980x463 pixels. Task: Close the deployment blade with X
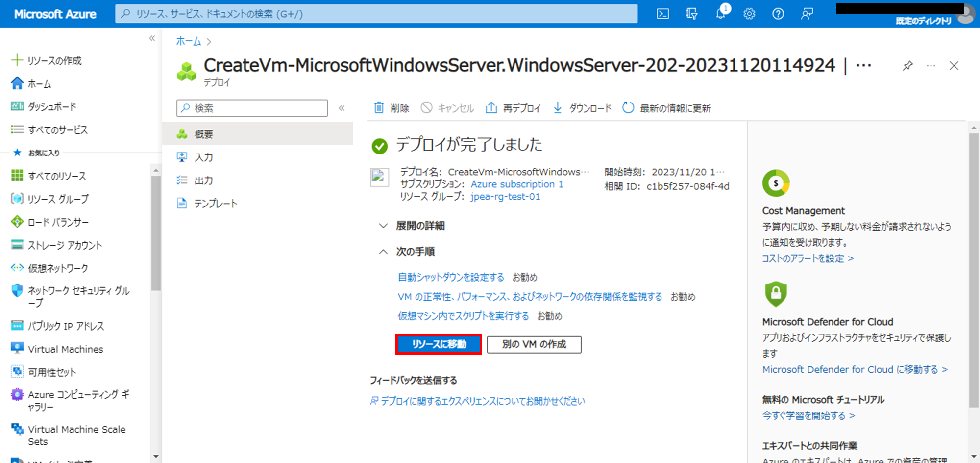point(954,66)
